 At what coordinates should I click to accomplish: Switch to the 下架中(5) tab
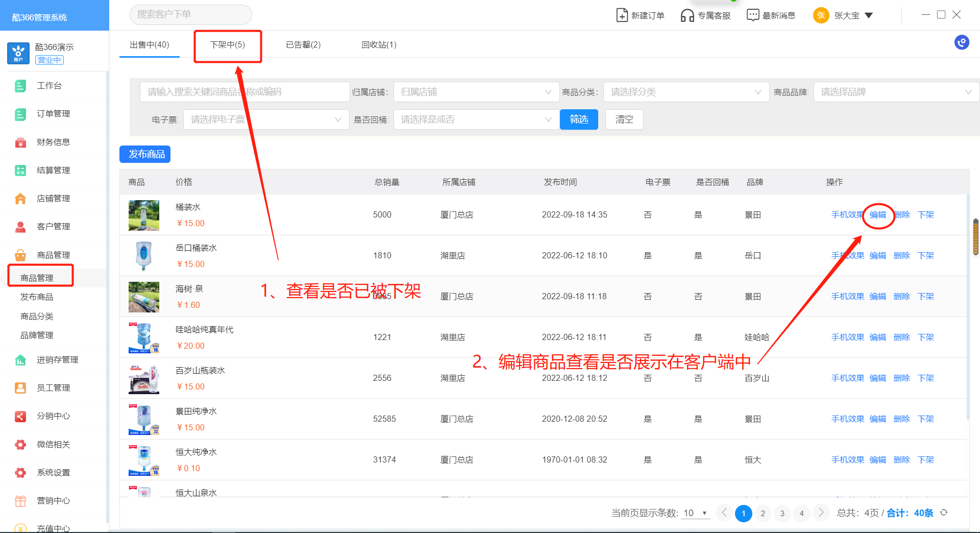[x=228, y=45]
